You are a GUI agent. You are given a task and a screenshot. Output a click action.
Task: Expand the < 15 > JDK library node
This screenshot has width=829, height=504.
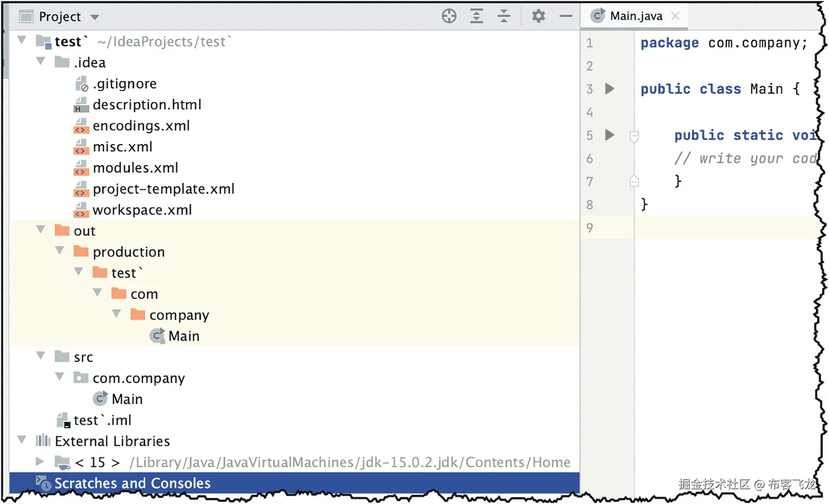click(x=40, y=462)
